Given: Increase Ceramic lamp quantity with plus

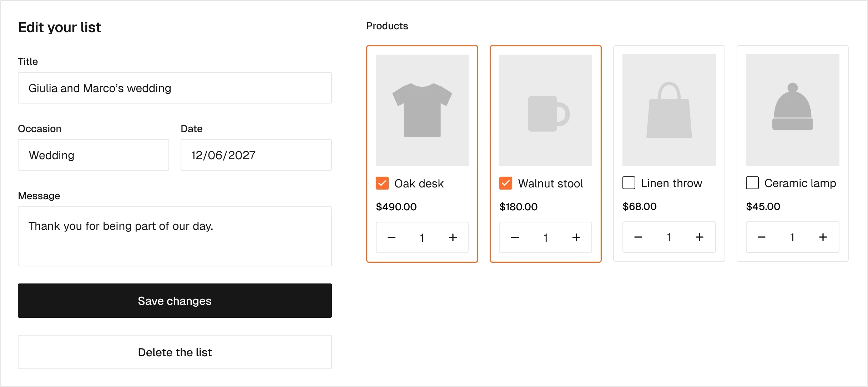Looking at the screenshot, I should [823, 237].
